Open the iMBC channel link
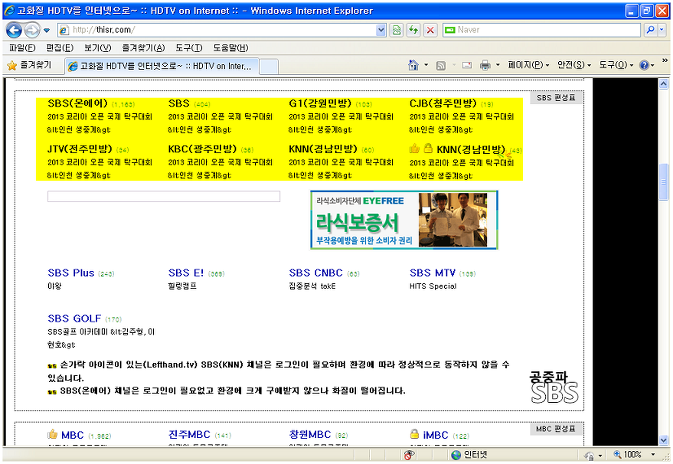The image size is (673, 464). coord(436,435)
